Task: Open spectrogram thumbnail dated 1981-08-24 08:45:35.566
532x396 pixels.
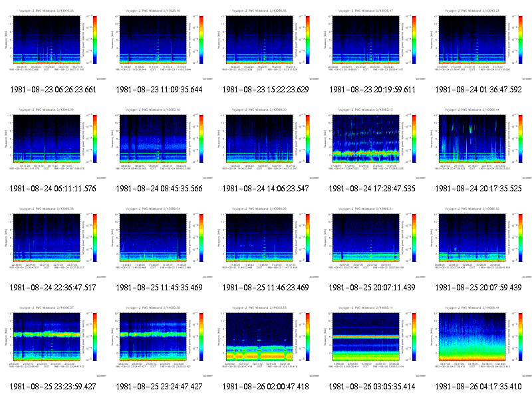Action: point(160,143)
